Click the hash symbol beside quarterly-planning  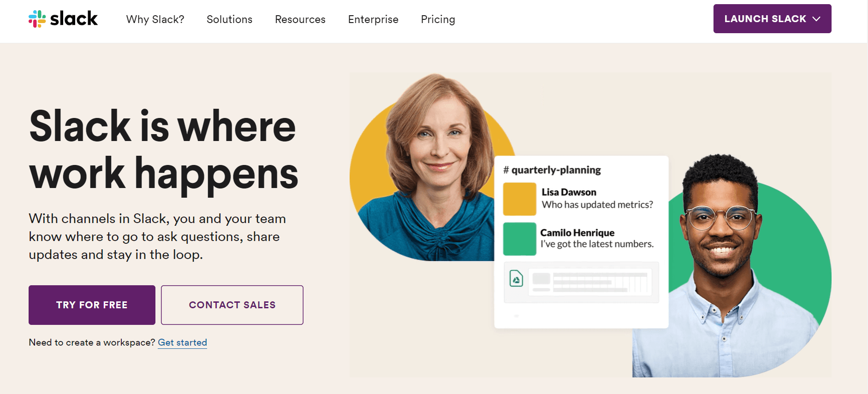point(506,170)
